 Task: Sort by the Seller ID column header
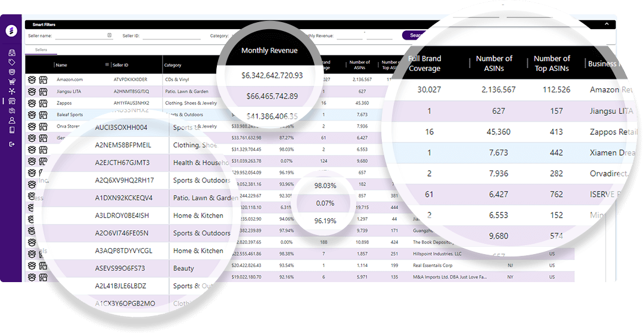[x=120, y=65]
